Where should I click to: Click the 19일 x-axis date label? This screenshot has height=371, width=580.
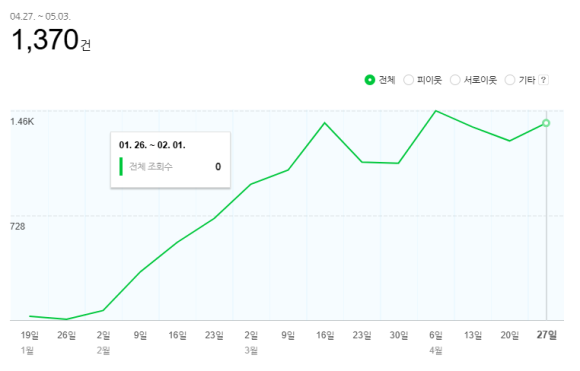pyautogui.click(x=30, y=335)
